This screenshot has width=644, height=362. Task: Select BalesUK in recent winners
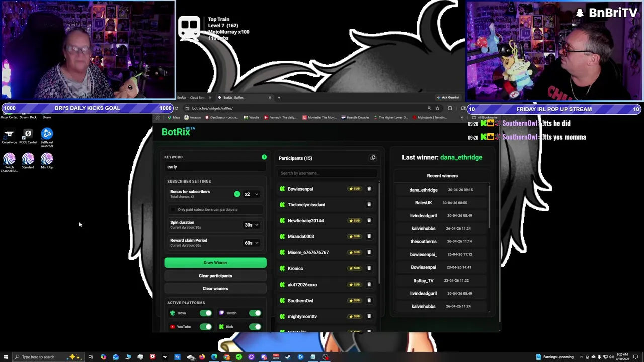423,203
